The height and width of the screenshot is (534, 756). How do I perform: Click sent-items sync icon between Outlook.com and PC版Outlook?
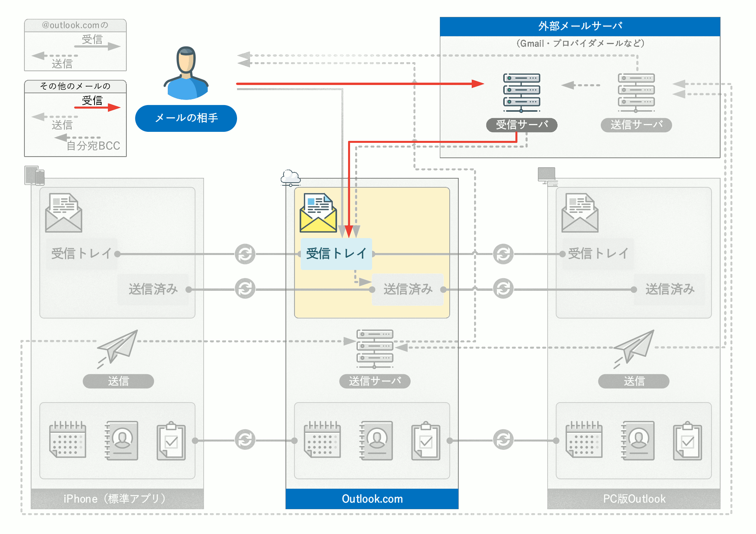503,288
